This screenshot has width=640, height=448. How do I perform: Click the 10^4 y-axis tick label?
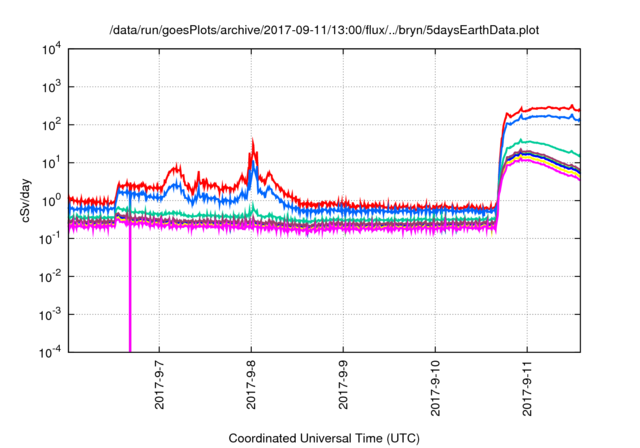click(x=52, y=49)
